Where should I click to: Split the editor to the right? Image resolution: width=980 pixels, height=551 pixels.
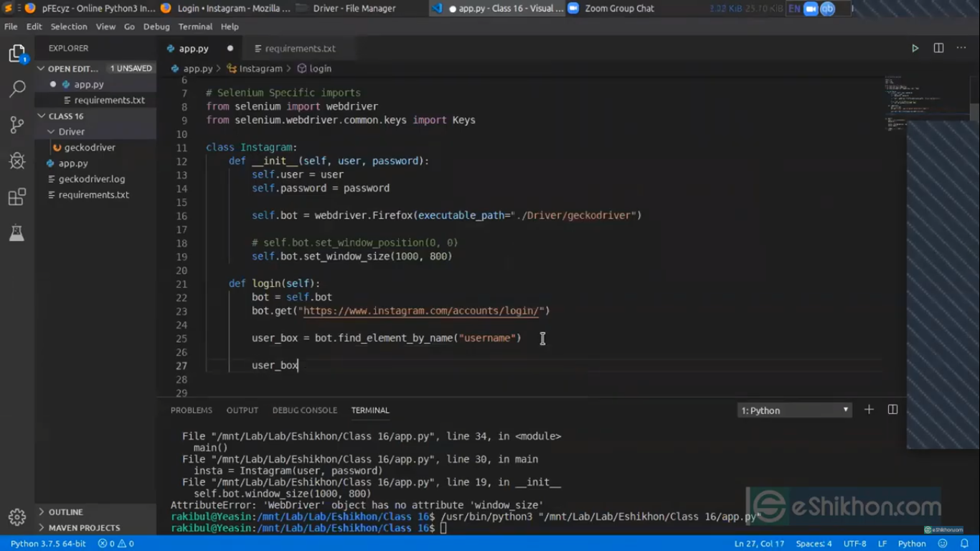click(x=938, y=48)
